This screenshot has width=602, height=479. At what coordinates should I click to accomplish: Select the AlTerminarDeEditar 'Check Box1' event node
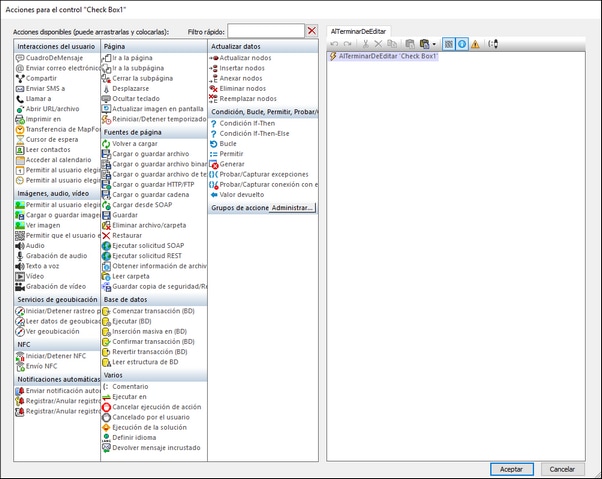coord(387,56)
